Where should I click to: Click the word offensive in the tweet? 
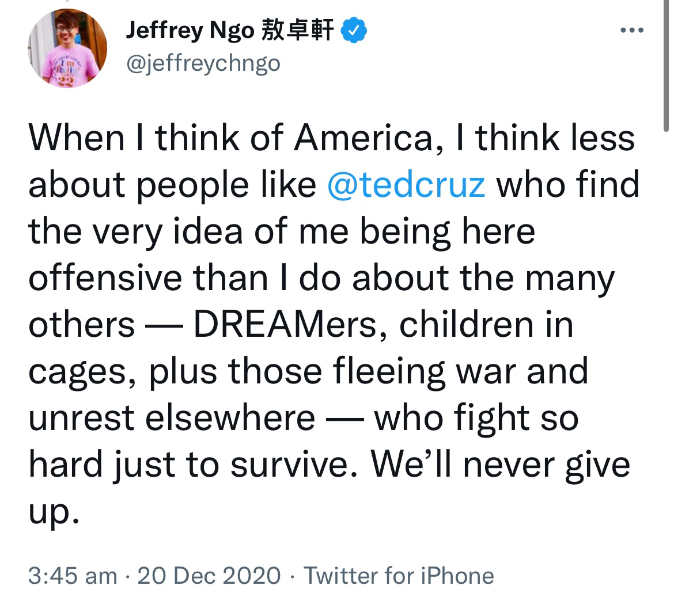tap(105, 278)
